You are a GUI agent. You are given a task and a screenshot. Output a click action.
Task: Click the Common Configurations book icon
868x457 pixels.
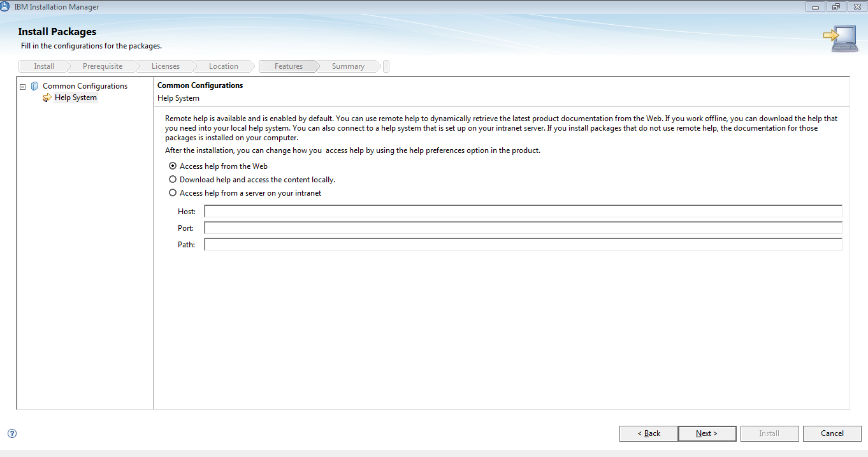[x=34, y=86]
